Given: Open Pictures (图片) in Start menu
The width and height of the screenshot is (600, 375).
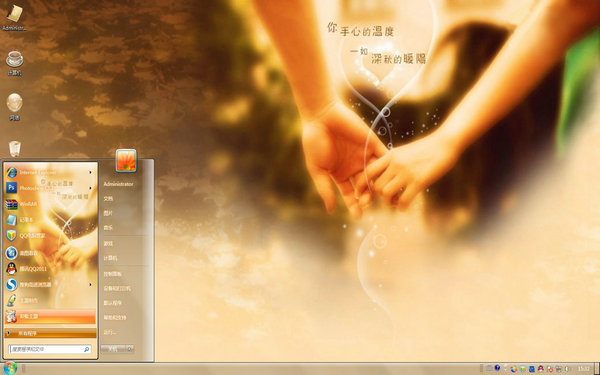Looking at the screenshot, I should point(108,213).
